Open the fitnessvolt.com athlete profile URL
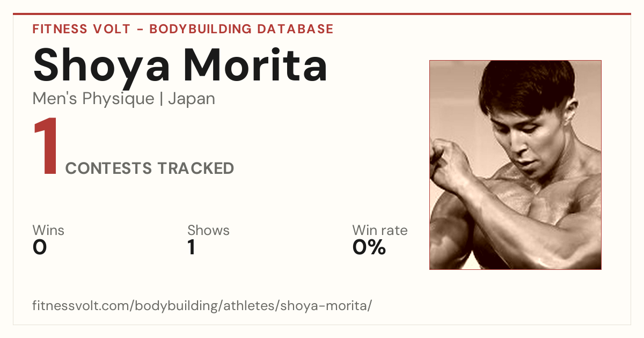644x338 pixels. (x=202, y=306)
